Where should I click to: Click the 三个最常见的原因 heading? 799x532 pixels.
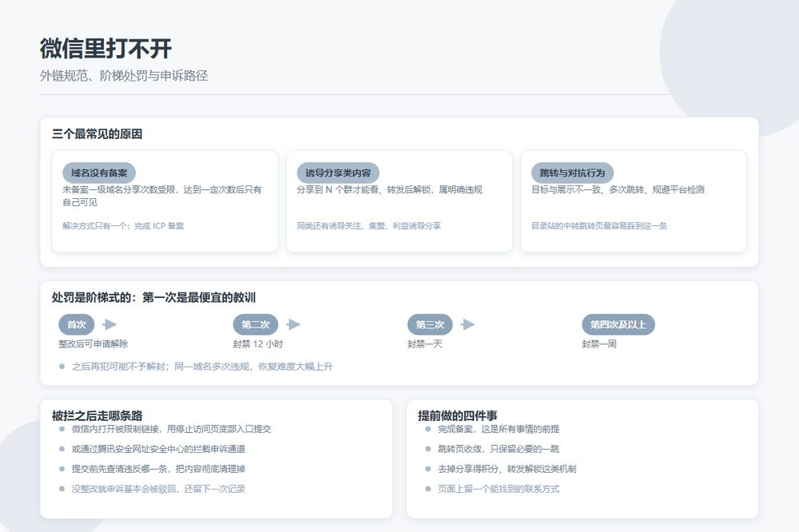(97, 134)
